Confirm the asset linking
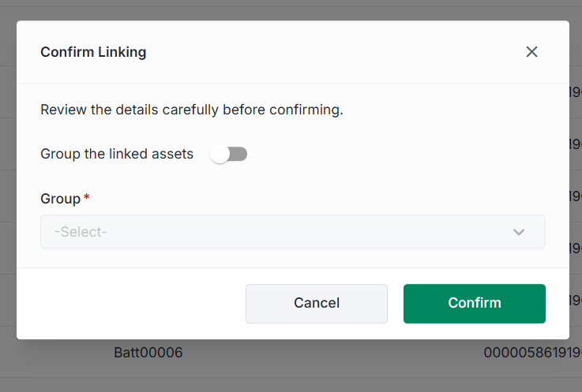Image resolution: width=582 pixels, height=392 pixels. [x=475, y=304]
